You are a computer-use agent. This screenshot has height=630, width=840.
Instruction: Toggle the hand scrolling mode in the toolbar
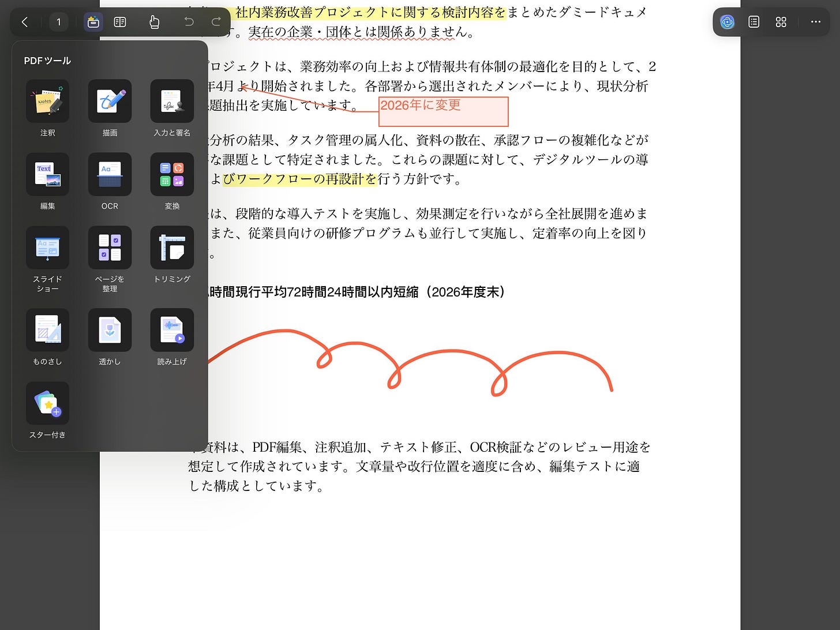[154, 22]
